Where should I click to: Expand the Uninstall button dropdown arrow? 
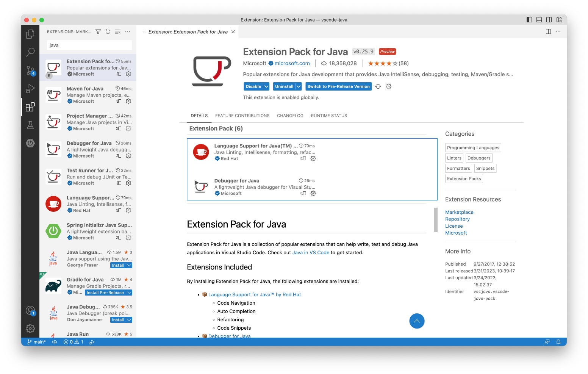[298, 86]
